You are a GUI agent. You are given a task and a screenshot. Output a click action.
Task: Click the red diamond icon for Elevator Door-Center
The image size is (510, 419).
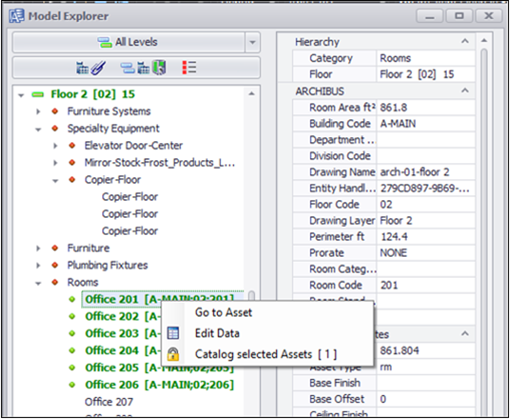[x=72, y=145]
